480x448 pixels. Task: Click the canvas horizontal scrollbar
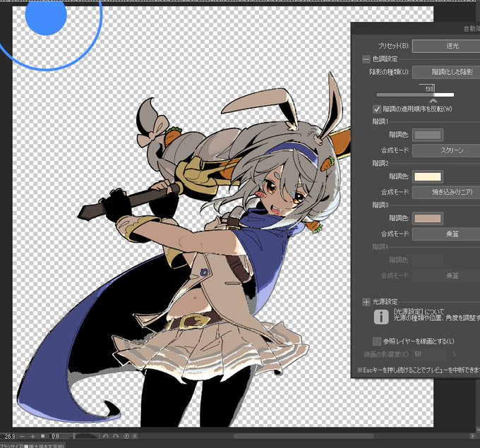pyautogui.click(x=304, y=436)
